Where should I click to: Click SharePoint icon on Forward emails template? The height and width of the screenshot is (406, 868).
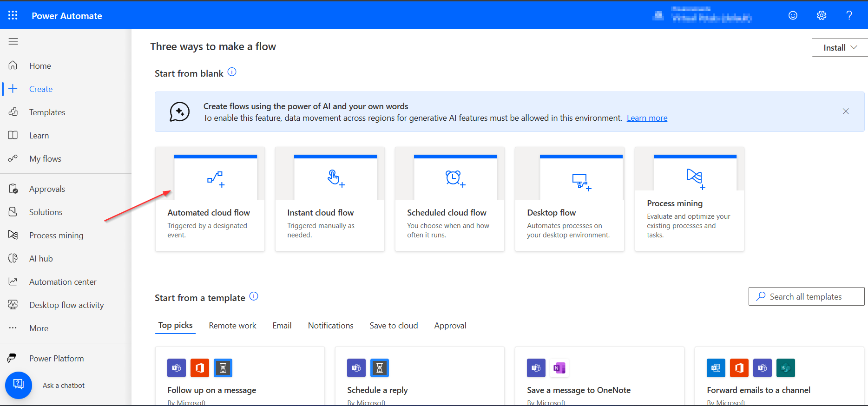point(786,368)
